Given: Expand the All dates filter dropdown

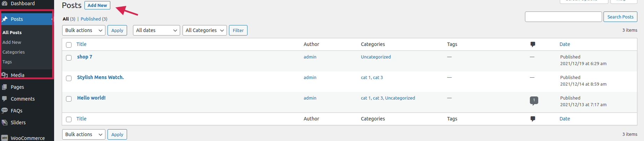Looking at the screenshot, I should (156, 31).
